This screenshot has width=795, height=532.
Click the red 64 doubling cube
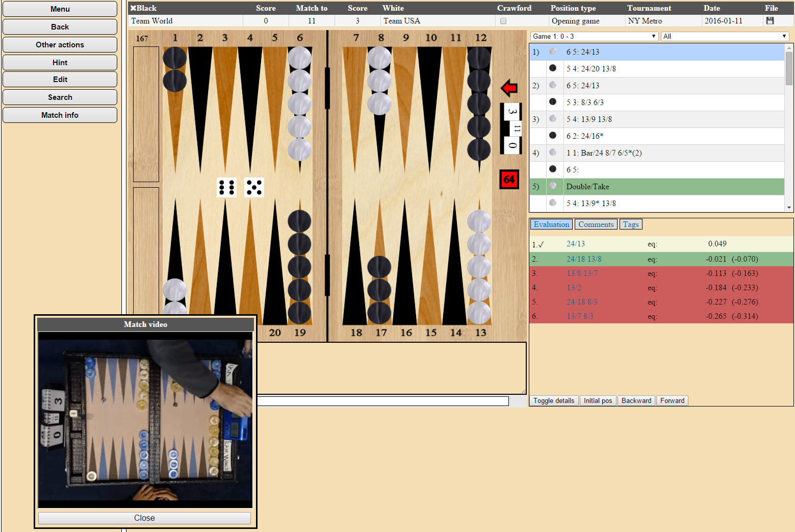click(508, 180)
